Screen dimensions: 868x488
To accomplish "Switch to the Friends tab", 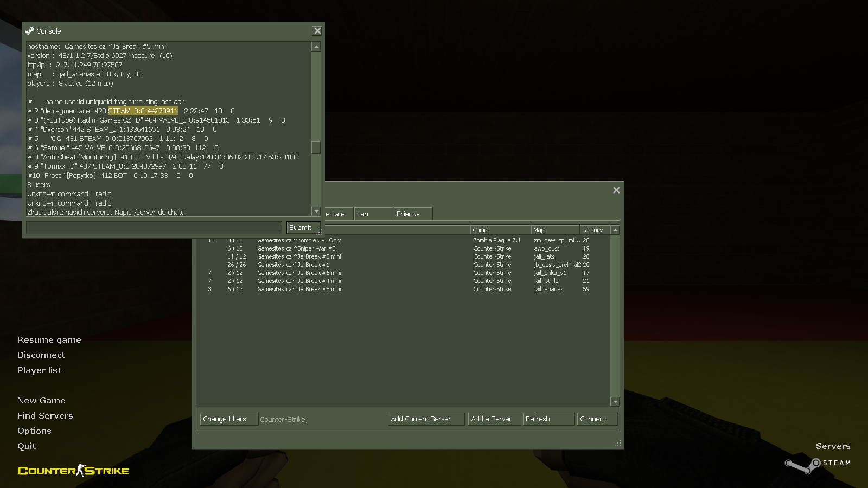I will click(413, 214).
